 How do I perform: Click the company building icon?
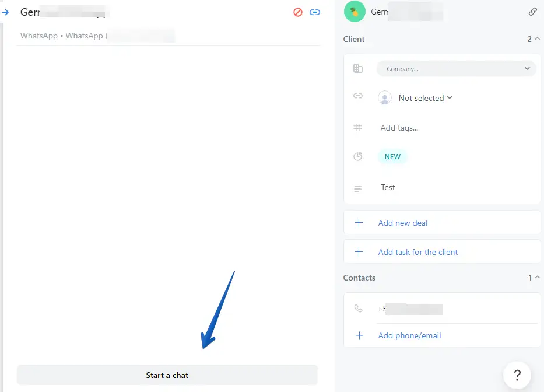click(357, 68)
